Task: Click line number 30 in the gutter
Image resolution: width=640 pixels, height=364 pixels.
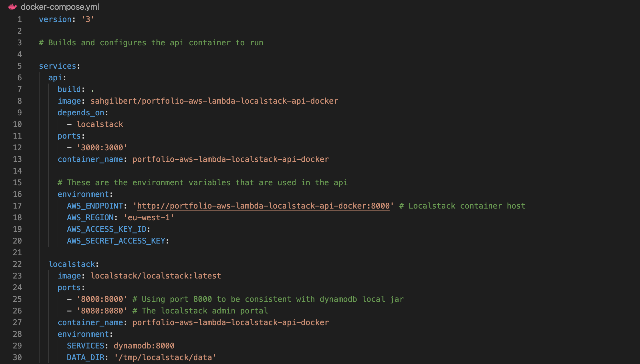Action: tap(17, 358)
